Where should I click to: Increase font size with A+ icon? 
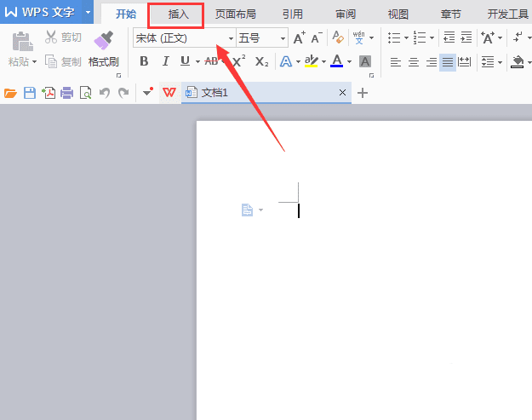coord(300,38)
